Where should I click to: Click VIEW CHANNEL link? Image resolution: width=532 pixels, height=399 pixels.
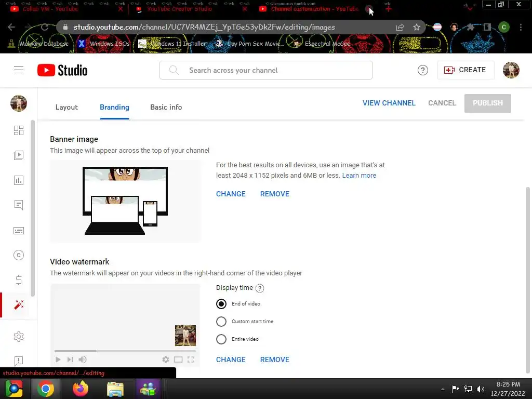[389, 103]
